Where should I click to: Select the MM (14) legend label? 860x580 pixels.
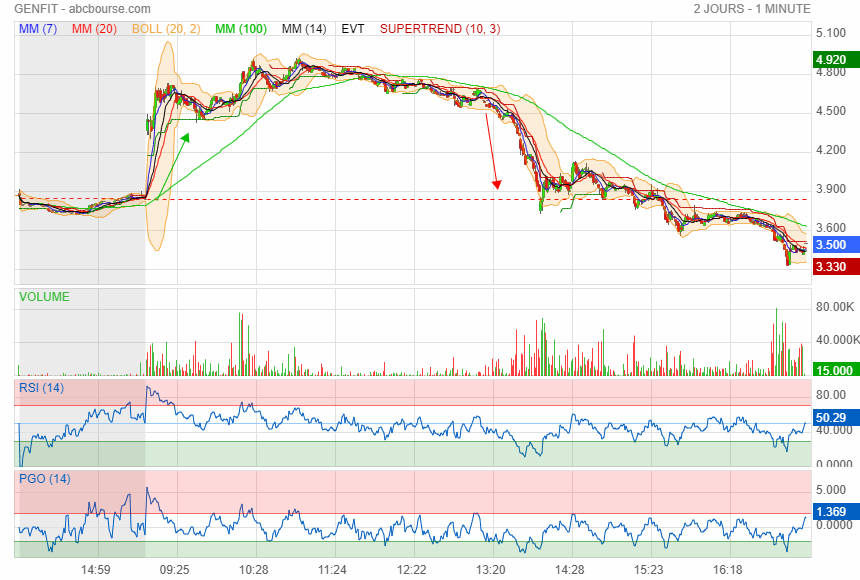pos(304,29)
